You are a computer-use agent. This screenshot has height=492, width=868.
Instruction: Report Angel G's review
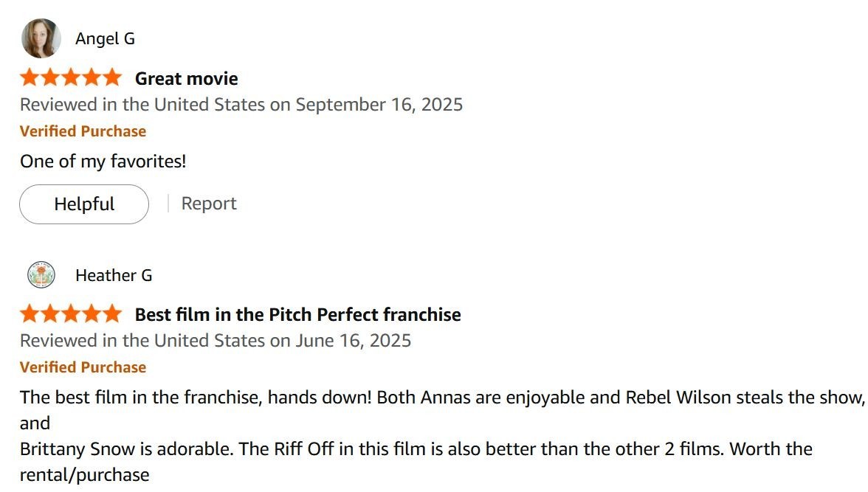coord(209,204)
